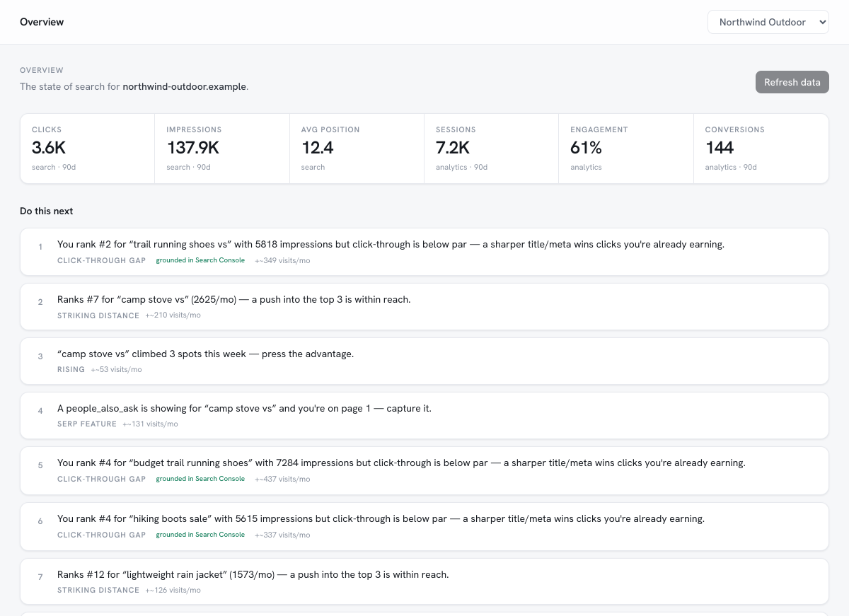Screen dimensions: 849x616
Task: Click the northwind-outdoor.example domain text
Action: (185, 86)
